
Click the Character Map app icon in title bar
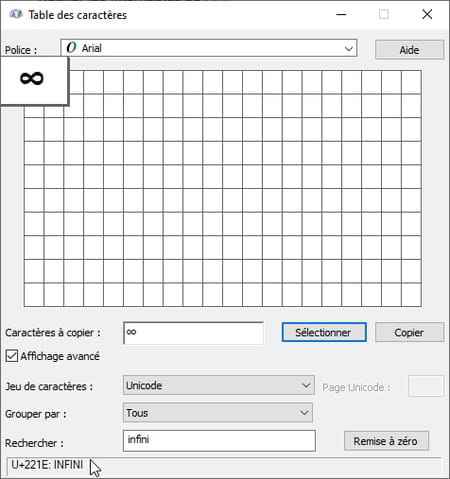tap(16, 14)
